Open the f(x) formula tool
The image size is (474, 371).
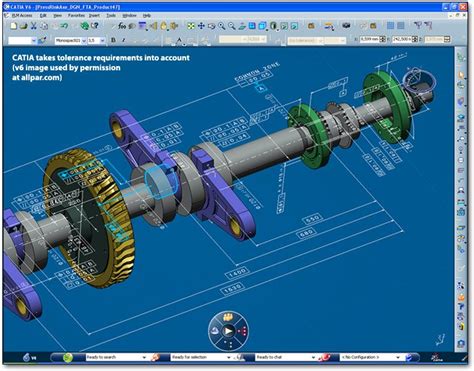pyautogui.click(x=122, y=26)
